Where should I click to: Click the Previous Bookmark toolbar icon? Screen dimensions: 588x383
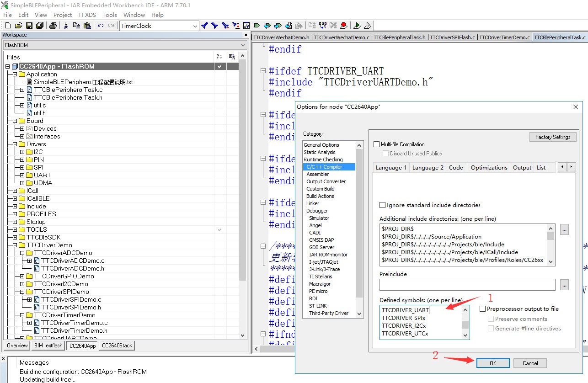(x=267, y=26)
